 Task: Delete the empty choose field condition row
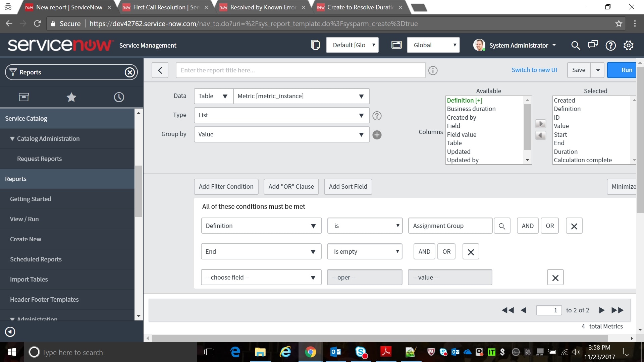555,278
